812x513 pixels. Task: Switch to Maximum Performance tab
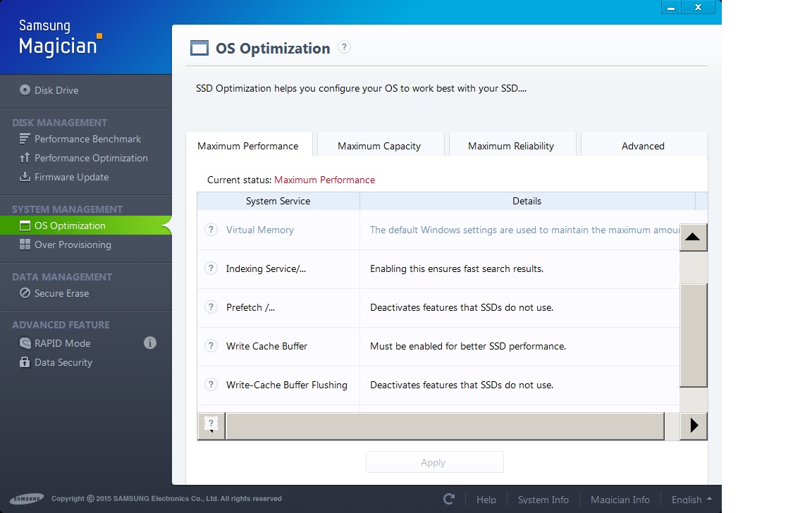coord(248,146)
